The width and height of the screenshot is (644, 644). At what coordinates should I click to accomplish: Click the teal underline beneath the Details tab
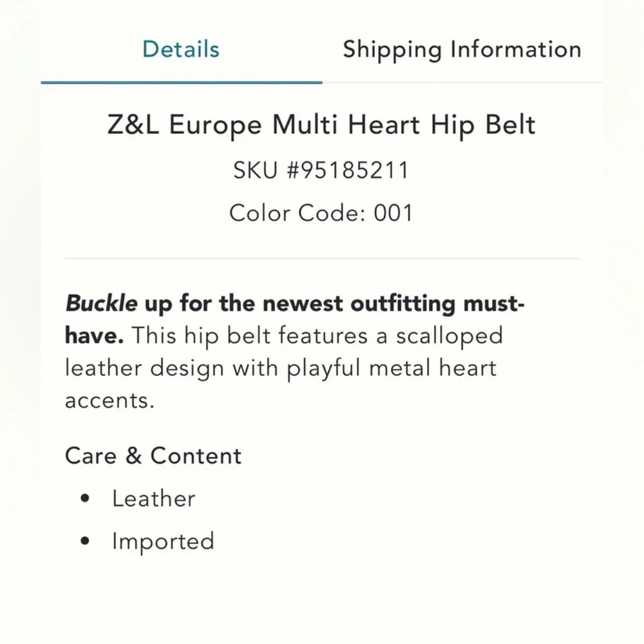point(182,82)
